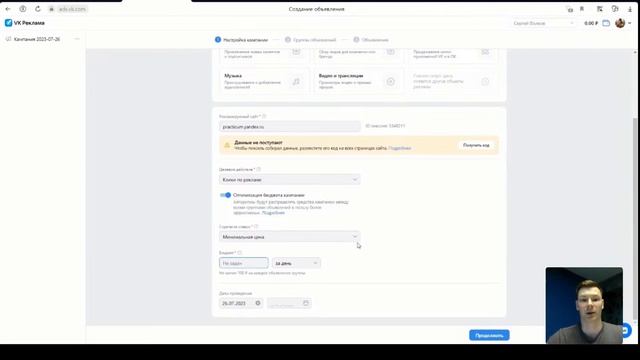Open the blue support chat bubble

(626, 330)
